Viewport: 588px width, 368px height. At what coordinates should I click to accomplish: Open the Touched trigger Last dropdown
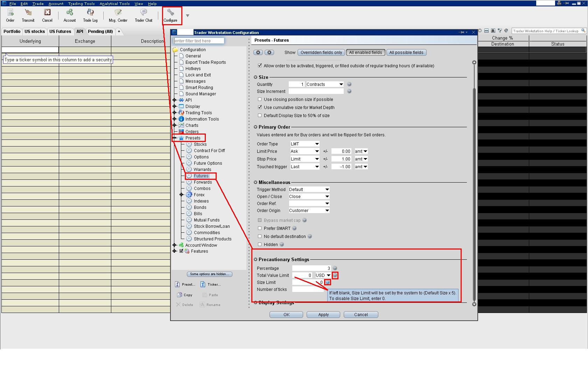pyautogui.click(x=304, y=167)
